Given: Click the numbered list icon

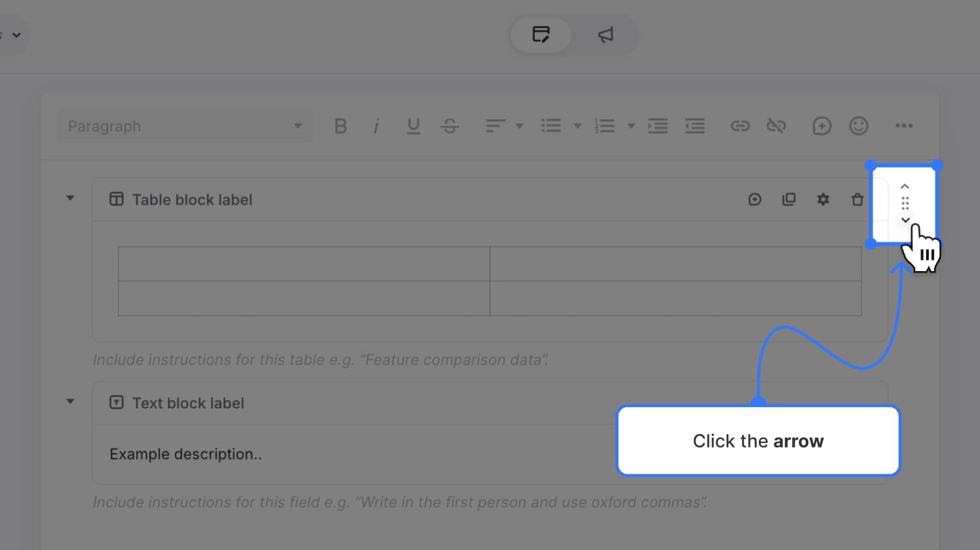Looking at the screenshot, I should point(604,126).
